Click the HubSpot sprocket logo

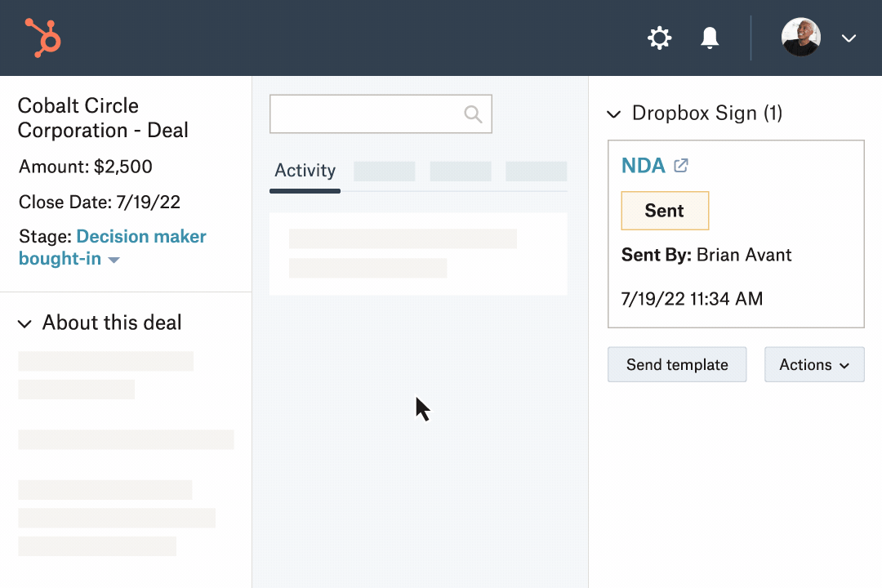43,38
